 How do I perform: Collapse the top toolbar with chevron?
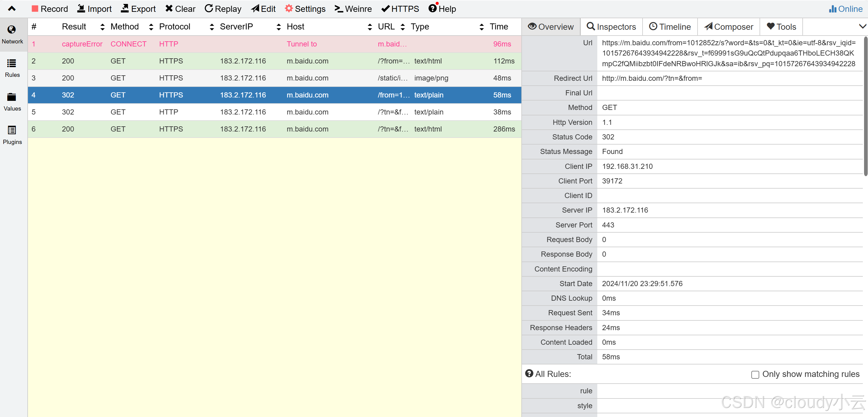12,9
